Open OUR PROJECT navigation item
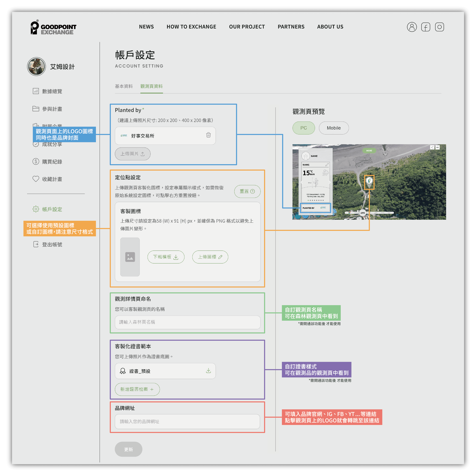Screen dimensions: 476x476 247,27
